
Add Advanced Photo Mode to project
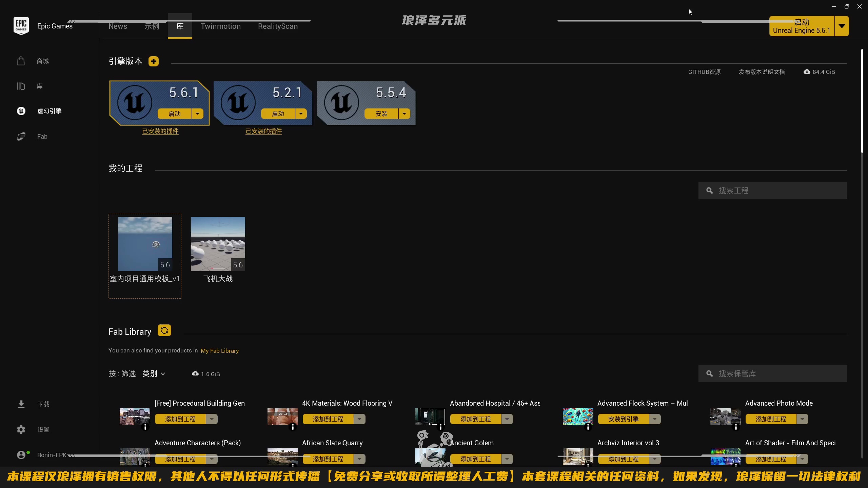click(x=771, y=419)
